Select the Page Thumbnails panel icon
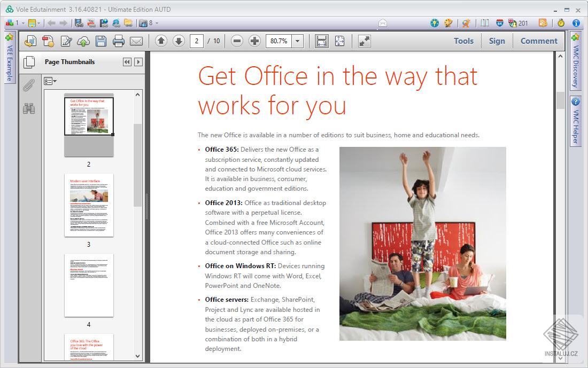The image size is (588, 368). coord(29,62)
